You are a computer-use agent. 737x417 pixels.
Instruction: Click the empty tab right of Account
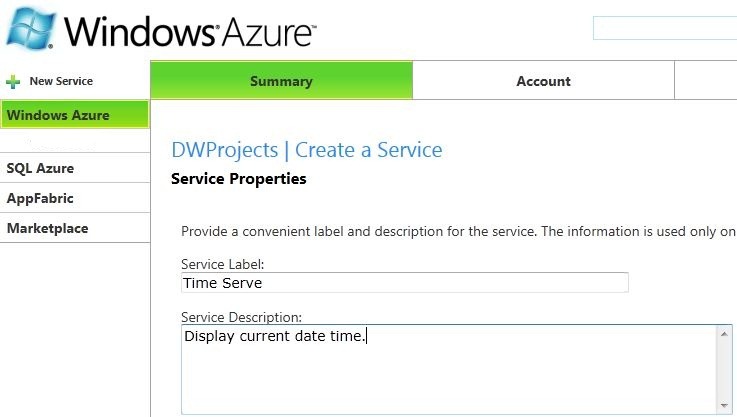[x=706, y=80]
